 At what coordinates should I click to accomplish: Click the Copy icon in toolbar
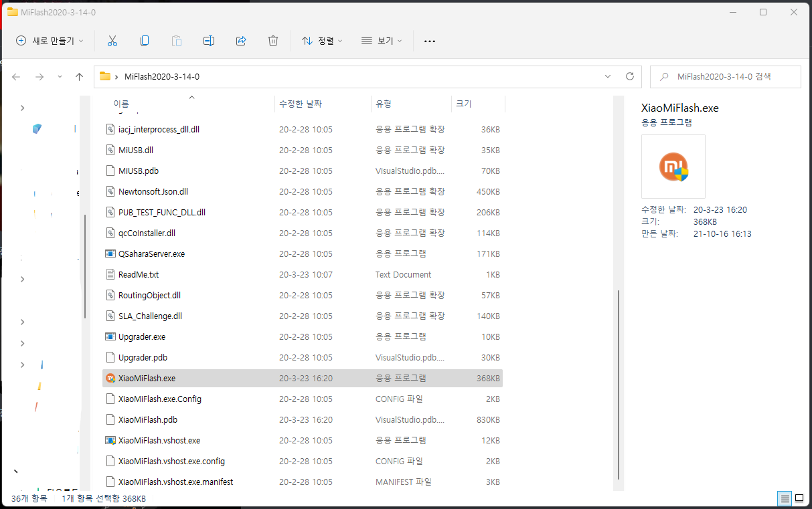[145, 41]
